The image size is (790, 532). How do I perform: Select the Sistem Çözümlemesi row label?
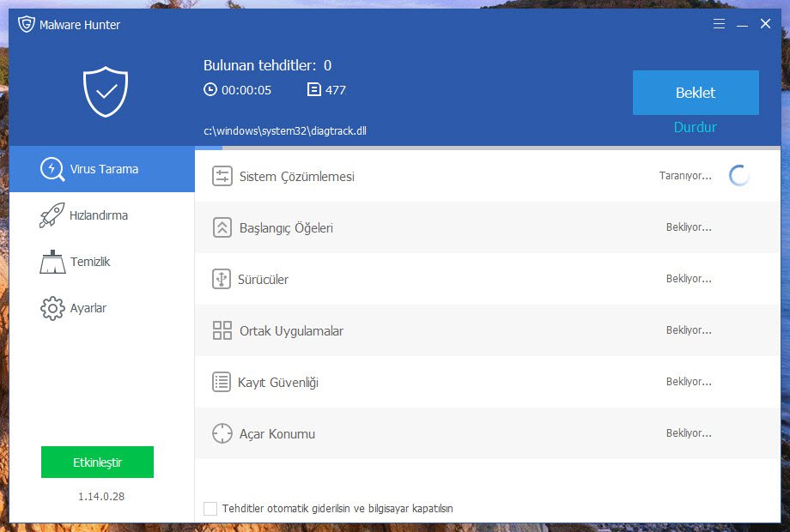pyautogui.click(x=297, y=177)
